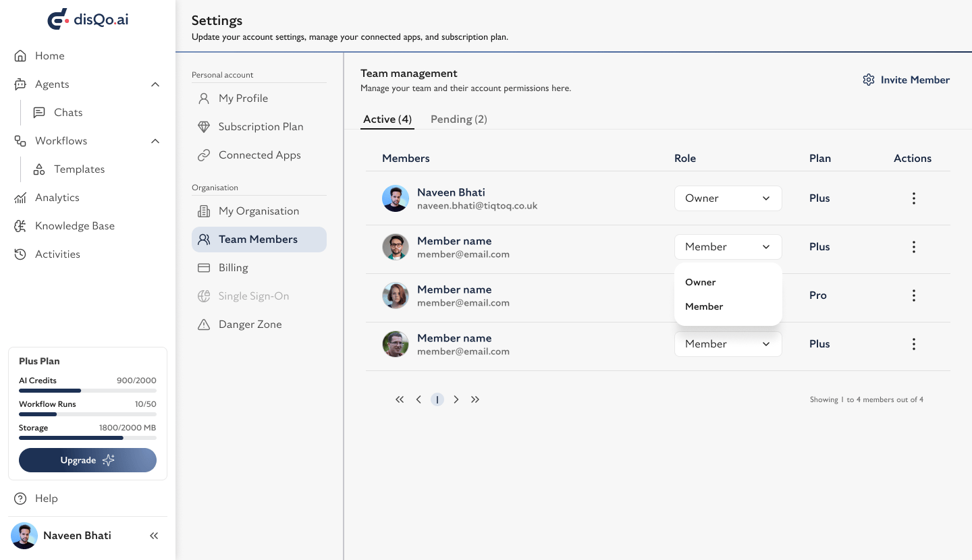This screenshot has height=560, width=972.
Task: Open actions menu for second member row
Action: pyautogui.click(x=914, y=247)
